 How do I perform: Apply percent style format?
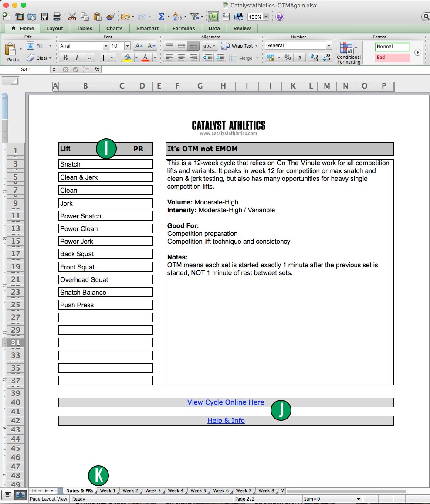tap(288, 58)
